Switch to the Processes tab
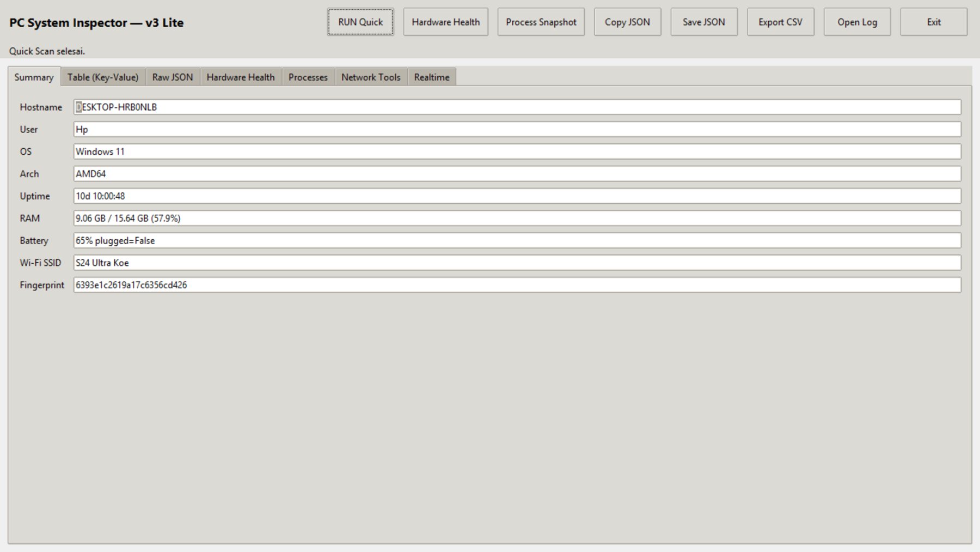 [x=308, y=77]
